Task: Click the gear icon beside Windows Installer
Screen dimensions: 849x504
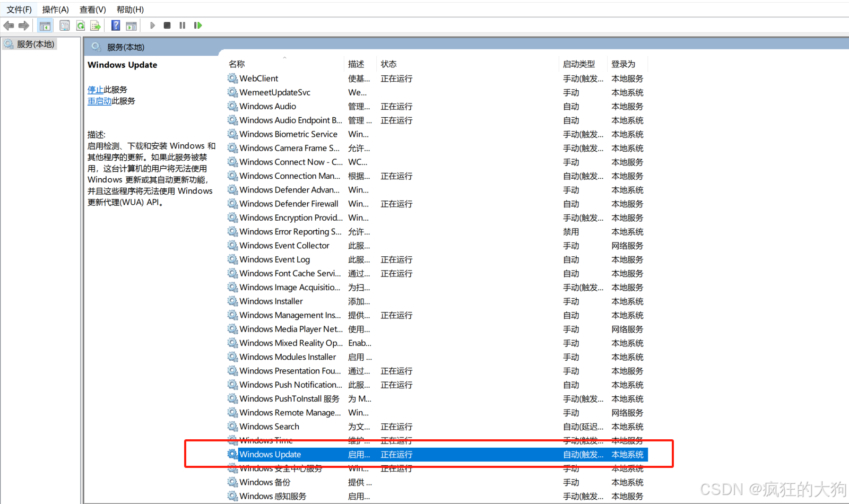Action: (x=232, y=301)
